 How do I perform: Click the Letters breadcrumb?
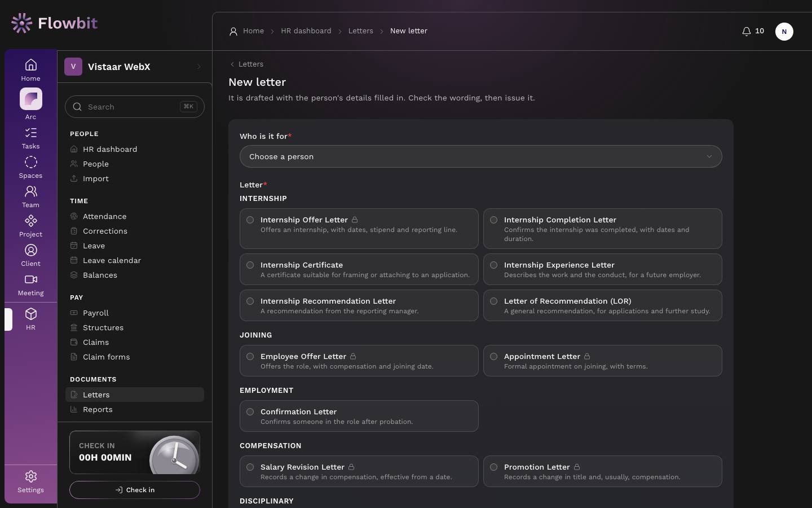[361, 31]
